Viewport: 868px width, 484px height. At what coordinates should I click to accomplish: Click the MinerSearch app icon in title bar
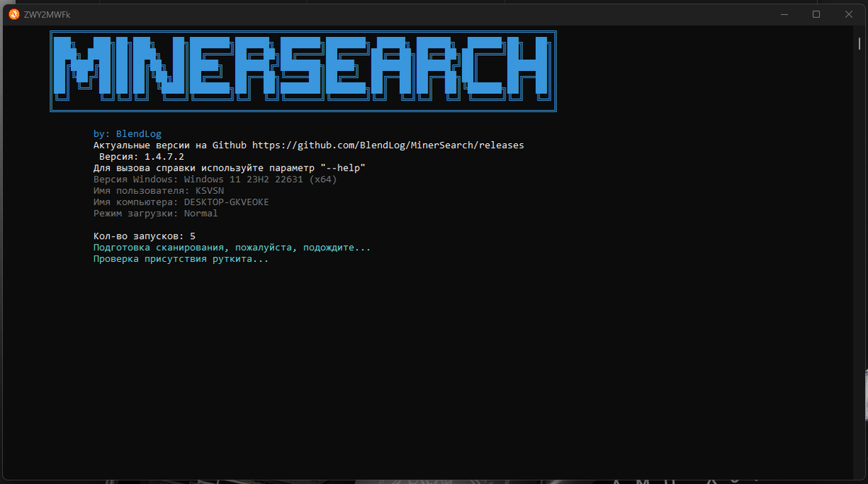pos(14,14)
